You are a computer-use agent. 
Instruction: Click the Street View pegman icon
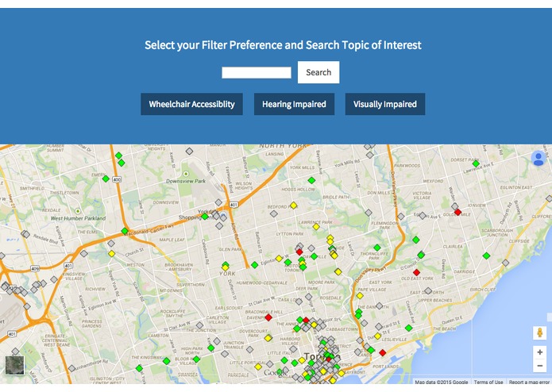pos(539,332)
